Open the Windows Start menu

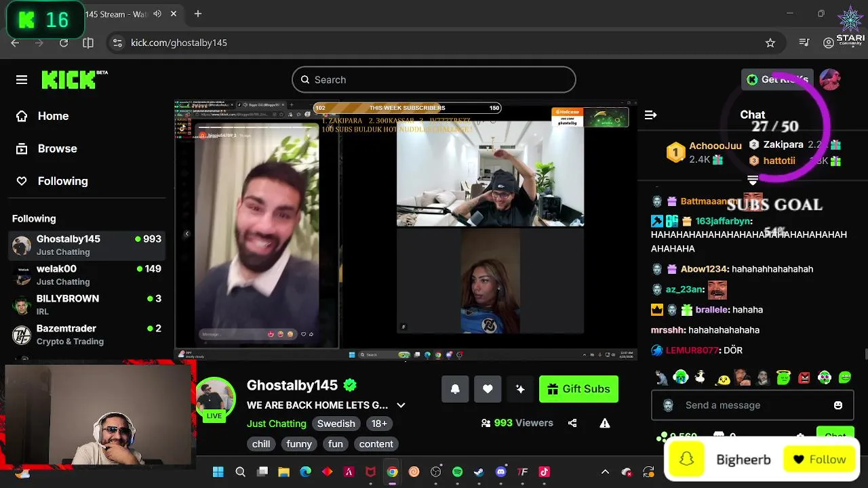click(x=218, y=472)
